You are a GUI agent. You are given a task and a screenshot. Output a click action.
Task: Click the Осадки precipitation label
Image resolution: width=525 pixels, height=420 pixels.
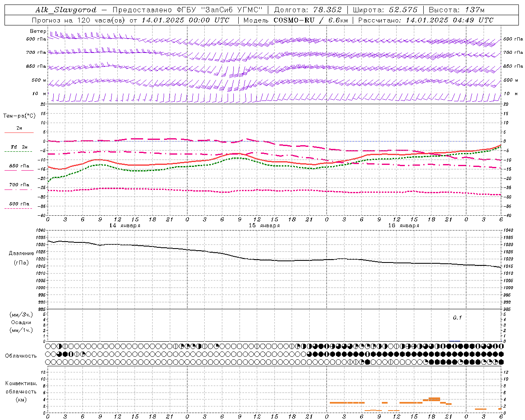coord(21,322)
